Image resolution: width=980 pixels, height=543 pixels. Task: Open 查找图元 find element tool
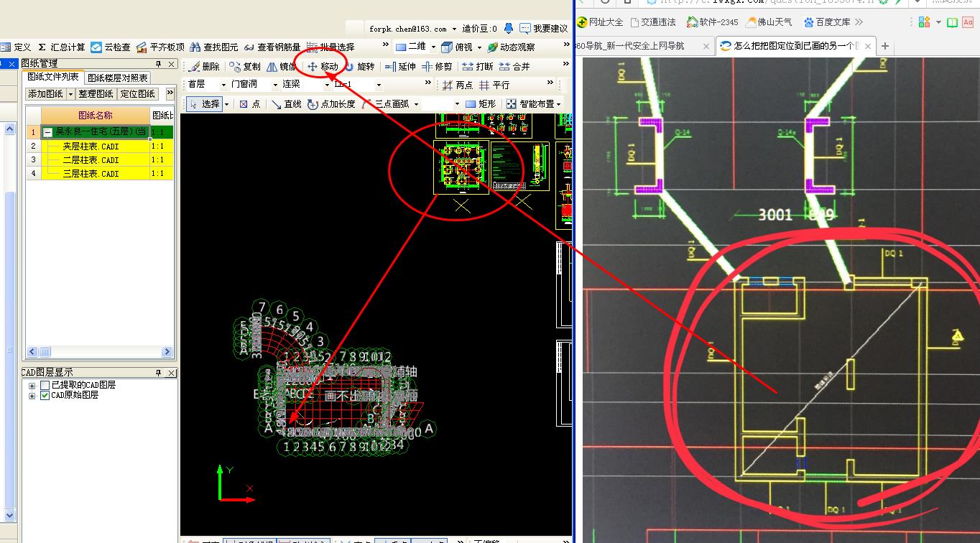point(214,47)
